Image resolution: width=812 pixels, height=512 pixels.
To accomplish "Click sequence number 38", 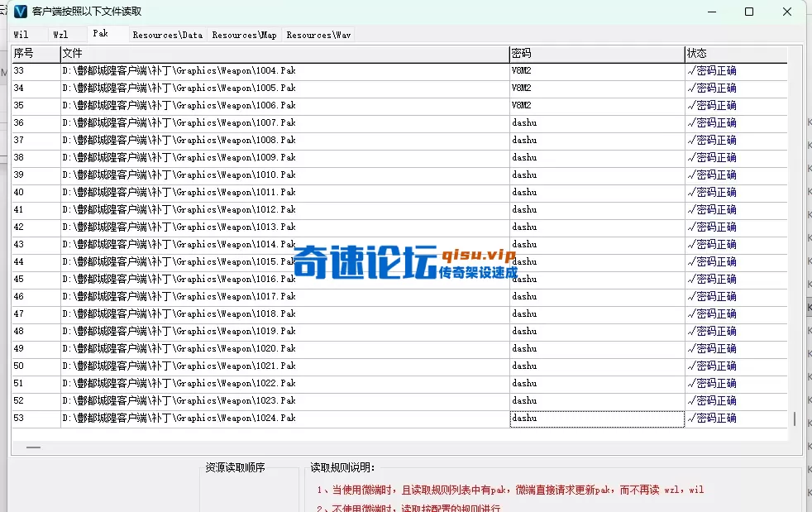I will [19, 157].
